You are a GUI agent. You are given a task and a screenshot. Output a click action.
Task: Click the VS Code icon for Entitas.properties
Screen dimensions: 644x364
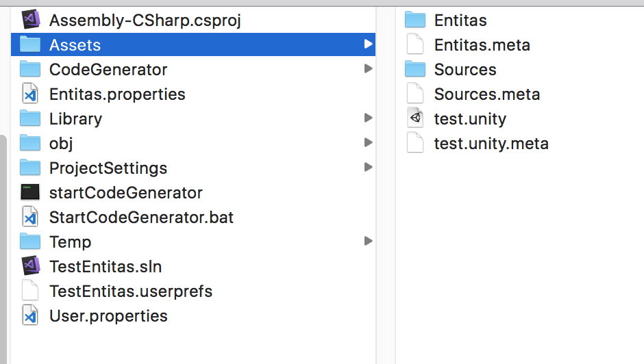coord(30,94)
